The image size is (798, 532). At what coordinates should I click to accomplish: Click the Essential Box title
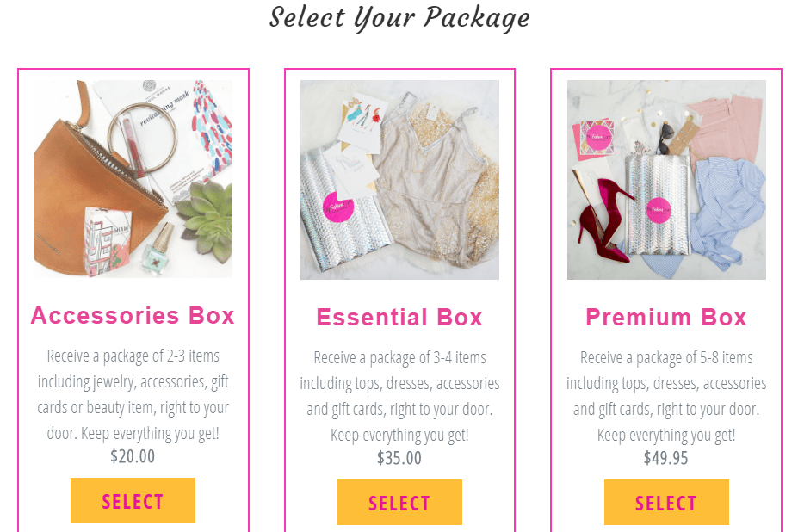(399, 317)
